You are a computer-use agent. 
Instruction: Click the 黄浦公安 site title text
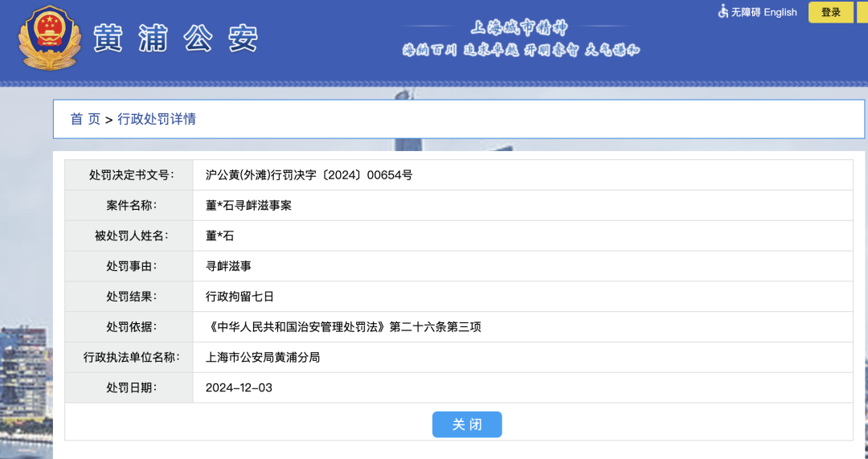[175, 39]
